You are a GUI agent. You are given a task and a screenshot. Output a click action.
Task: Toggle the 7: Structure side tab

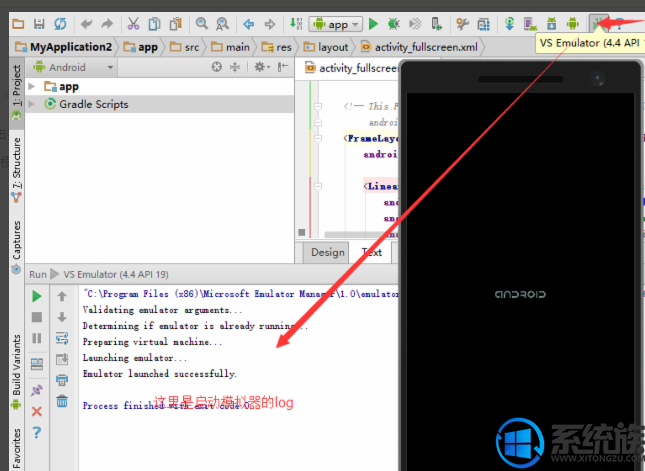(x=16, y=169)
